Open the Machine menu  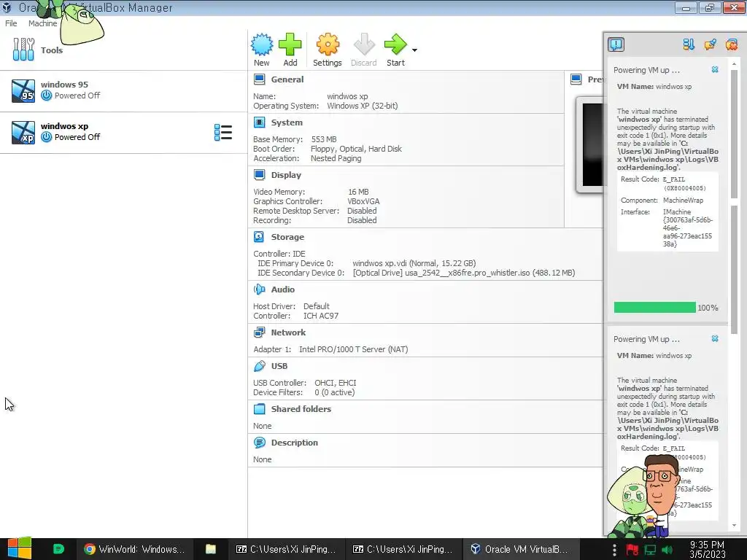pyautogui.click(x=42, y=23)
